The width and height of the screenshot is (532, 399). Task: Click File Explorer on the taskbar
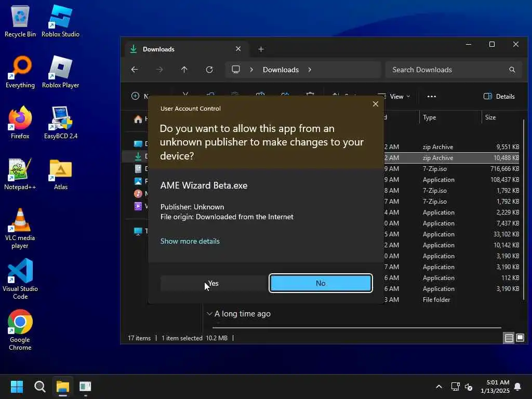coord(62,387)
